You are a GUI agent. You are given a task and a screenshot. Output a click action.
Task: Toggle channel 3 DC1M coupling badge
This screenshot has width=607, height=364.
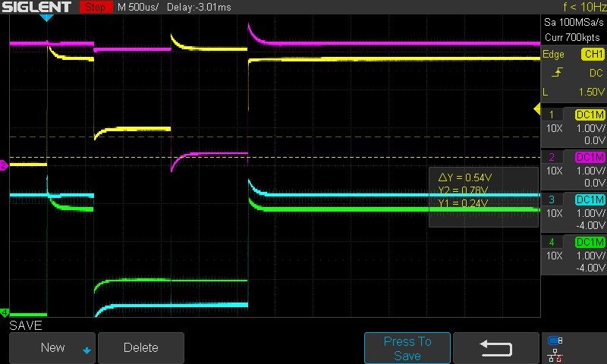click(x=590, y=199)
